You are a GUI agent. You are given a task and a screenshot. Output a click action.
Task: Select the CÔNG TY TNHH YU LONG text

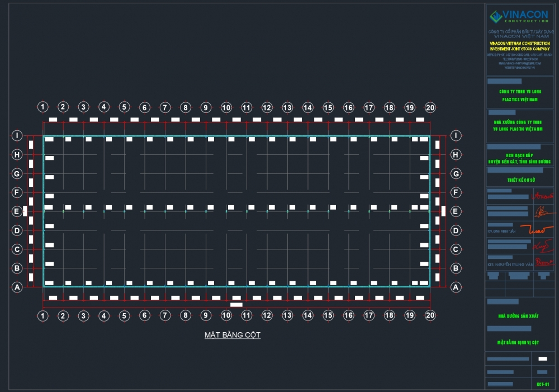pos(519,91)
